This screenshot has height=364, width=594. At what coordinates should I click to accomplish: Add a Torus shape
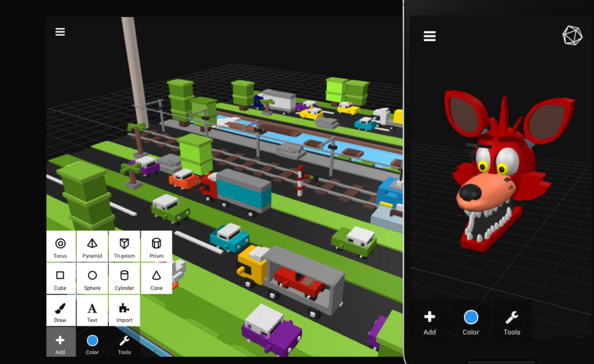tap(60, 247)
